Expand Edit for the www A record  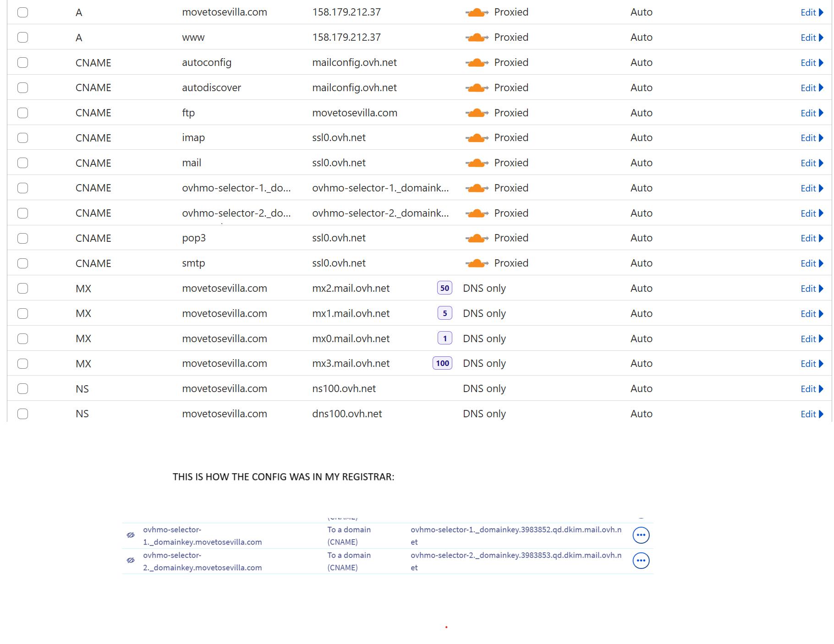click(812, 38)
